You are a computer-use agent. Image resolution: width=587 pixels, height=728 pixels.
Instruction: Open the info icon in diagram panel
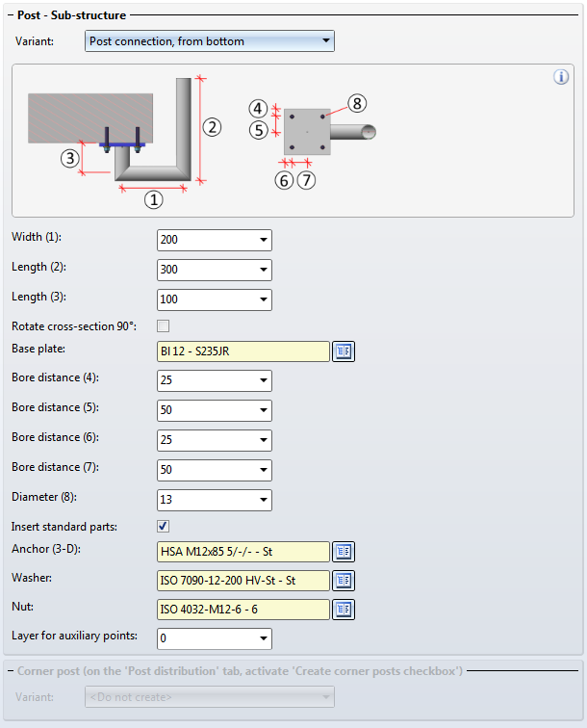coord(561,77)
